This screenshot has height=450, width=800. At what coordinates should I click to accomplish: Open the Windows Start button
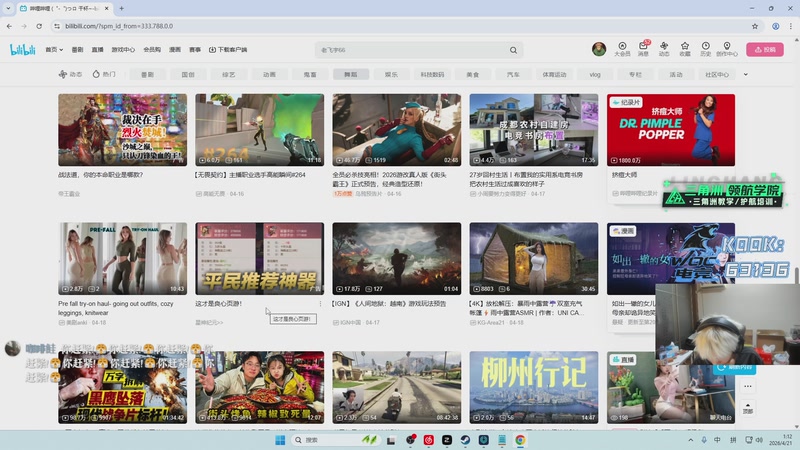280,440
